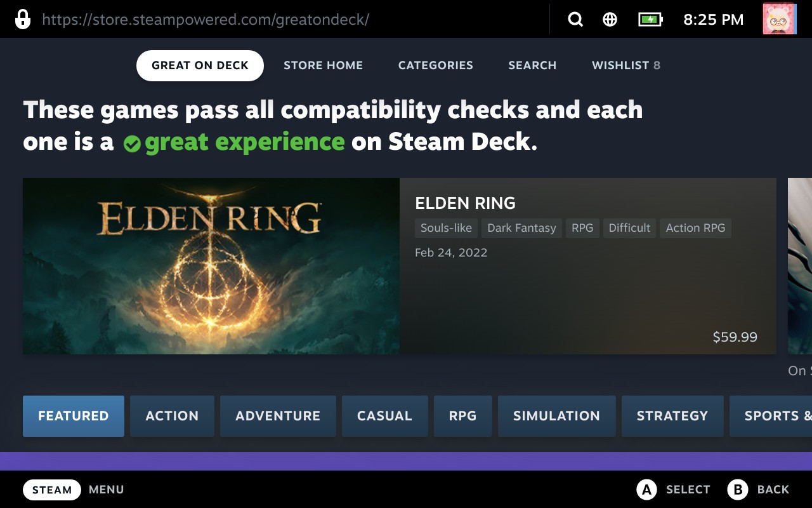Screen dimensions: 812x508
Task: Select the Great on Deck tab
Action: pyautogui.click(x=200, y=65)
